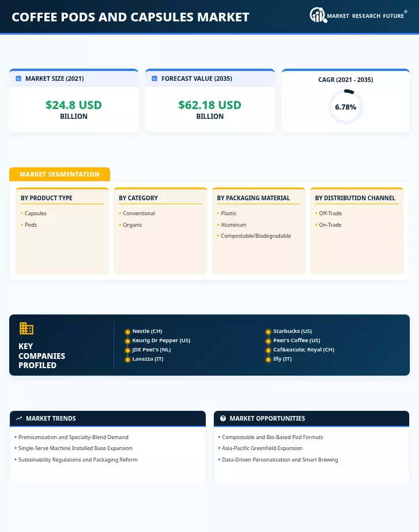Click Compostable and Bio-Based Pod Formats opportunity
Viewport: 419px width, 532px height.
click(273, 437)
